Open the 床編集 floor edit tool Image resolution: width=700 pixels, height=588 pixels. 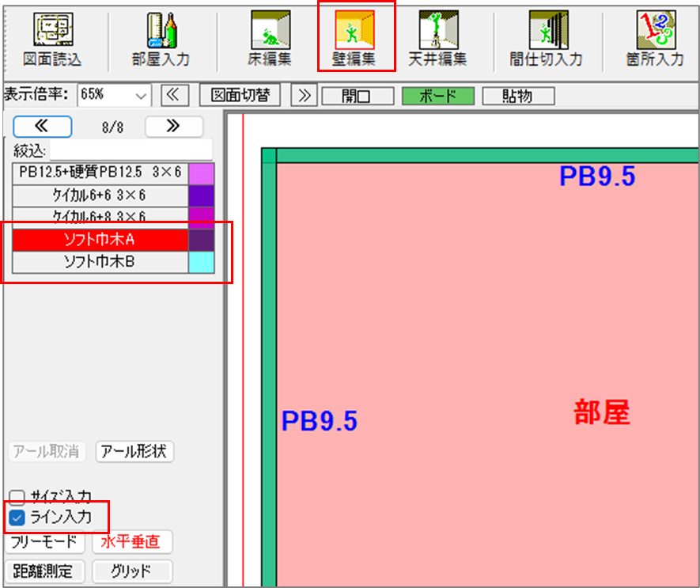click(269, 39)
